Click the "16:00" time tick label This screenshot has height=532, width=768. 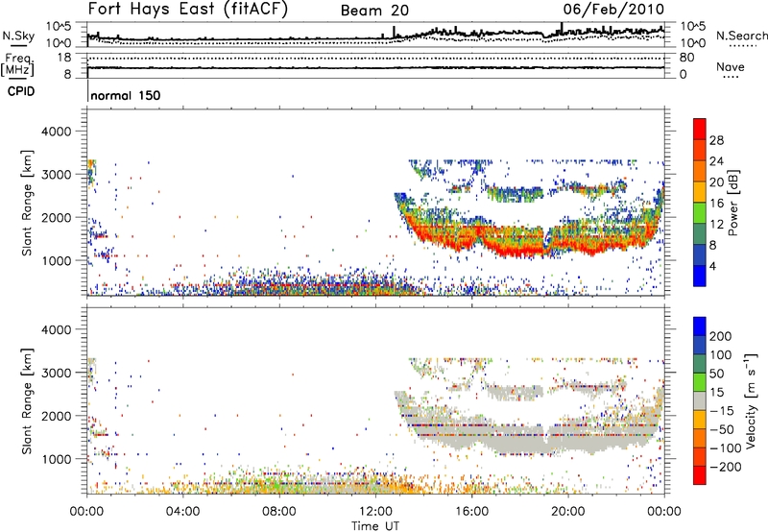tap(471, 512)
